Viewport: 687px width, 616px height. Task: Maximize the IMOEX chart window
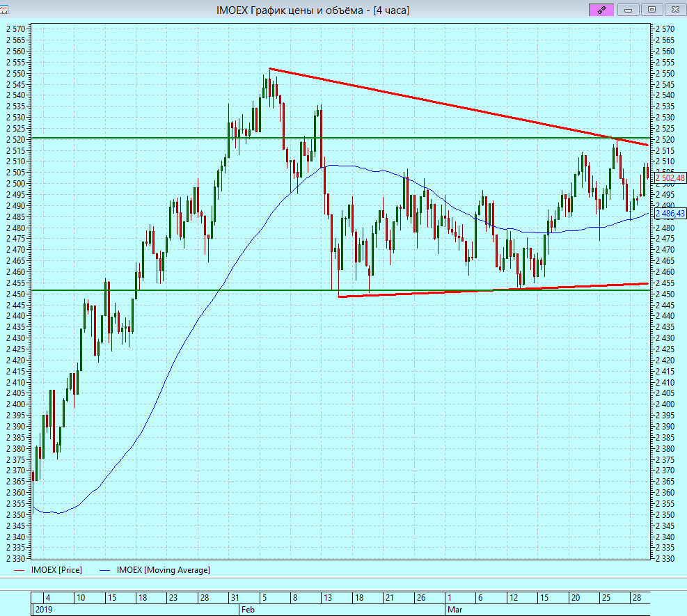coord(652,10)
